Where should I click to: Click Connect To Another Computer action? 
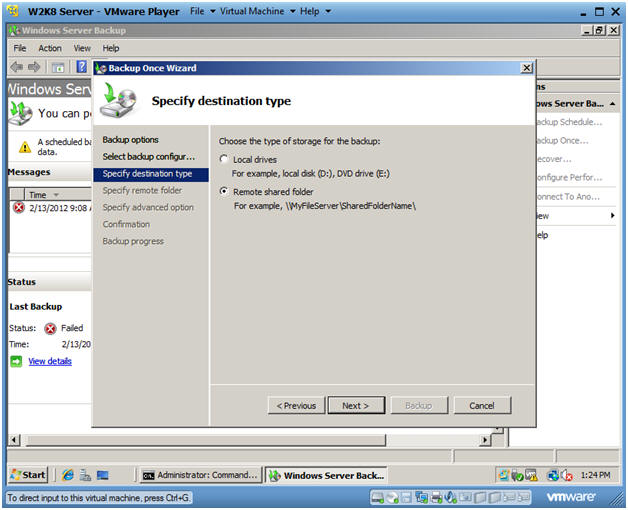568,197
